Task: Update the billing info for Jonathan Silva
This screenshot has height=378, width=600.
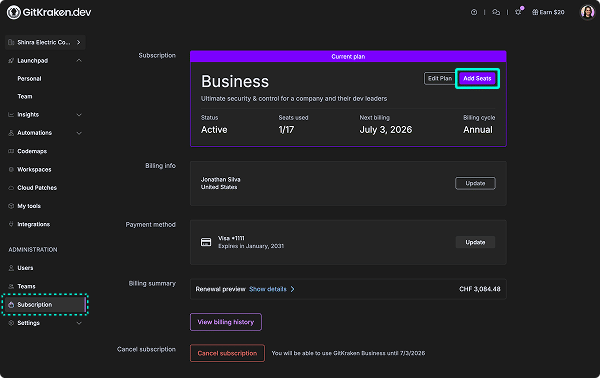Action: [x=475, y=183]
